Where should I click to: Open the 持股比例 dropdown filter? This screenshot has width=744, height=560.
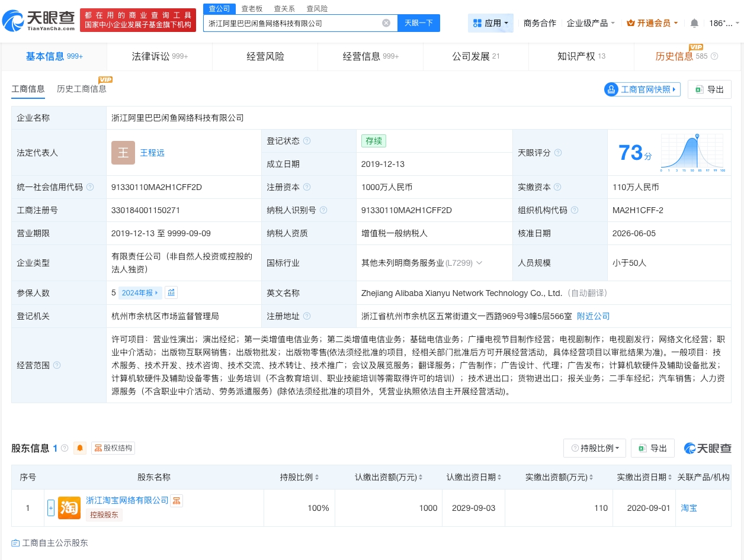click(x=595, y=448)
